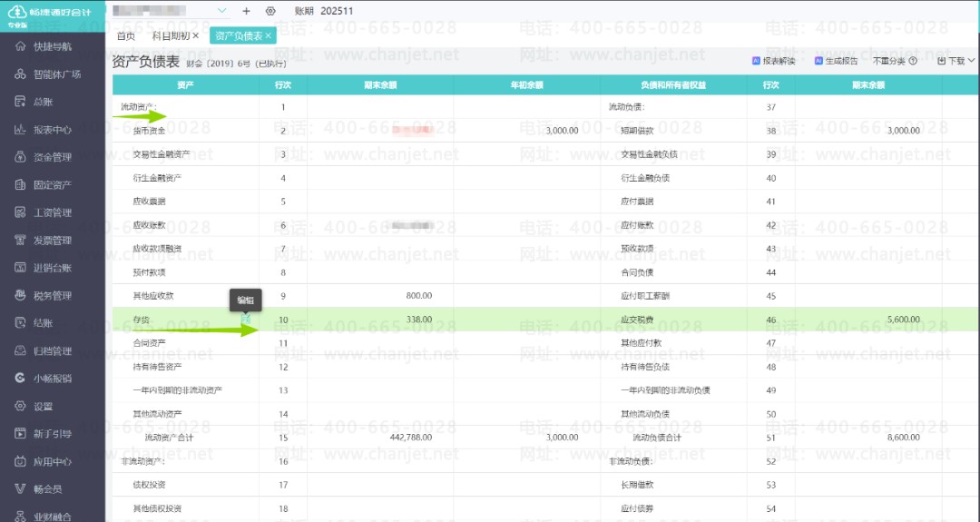Switch to the 首页 tab

point(125,35)
